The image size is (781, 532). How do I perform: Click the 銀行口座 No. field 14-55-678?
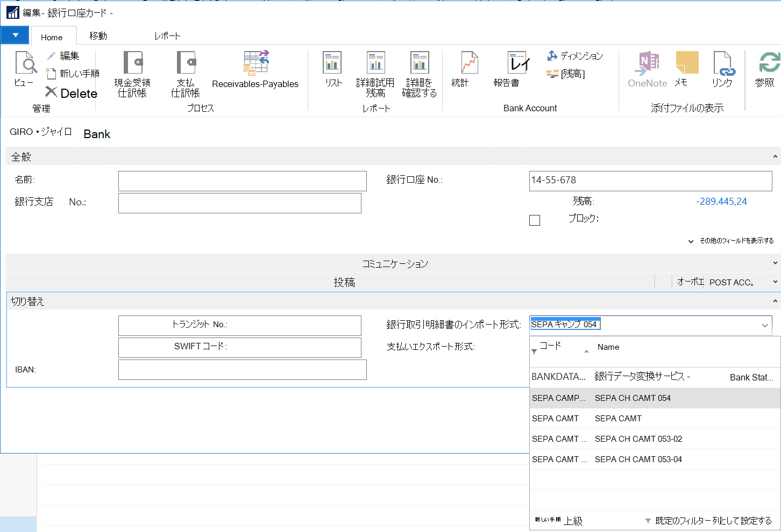[x=651, y=181]
